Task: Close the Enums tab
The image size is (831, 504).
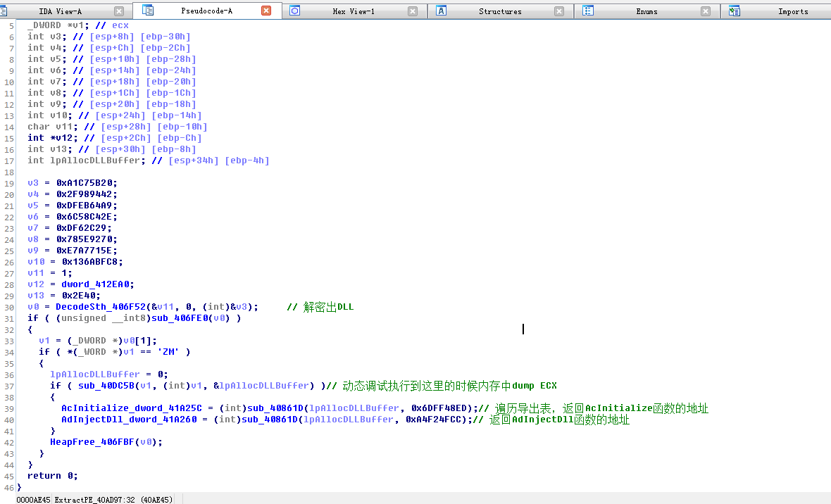Action: pos(706,11)
